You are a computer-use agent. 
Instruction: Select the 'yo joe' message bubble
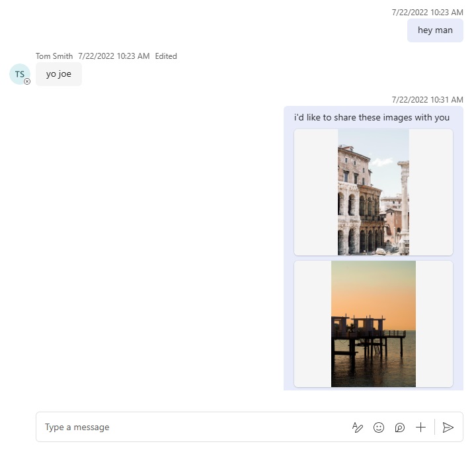(59, 74)
